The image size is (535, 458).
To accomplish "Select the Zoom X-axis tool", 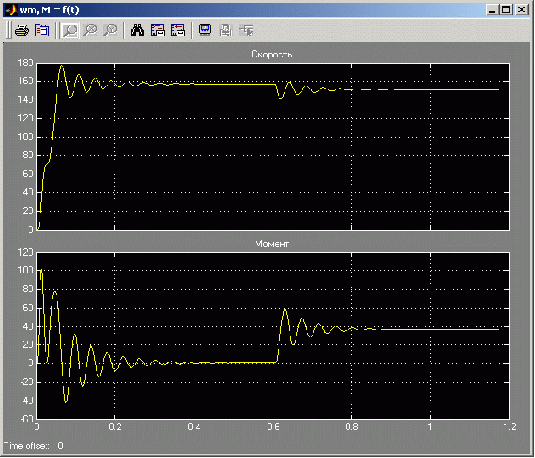I will [x=90, y=31].
